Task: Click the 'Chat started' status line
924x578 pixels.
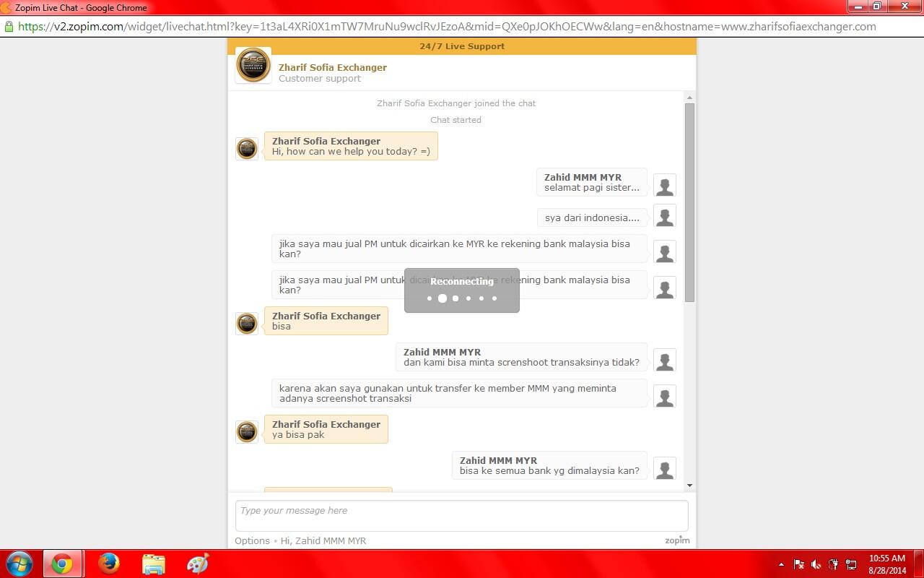Action: [456, 120]
